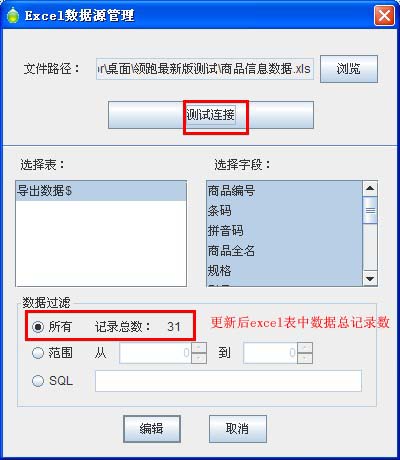Select the 所有 radio button
Screen dimensions: 400x460
[x=38, y=327]
